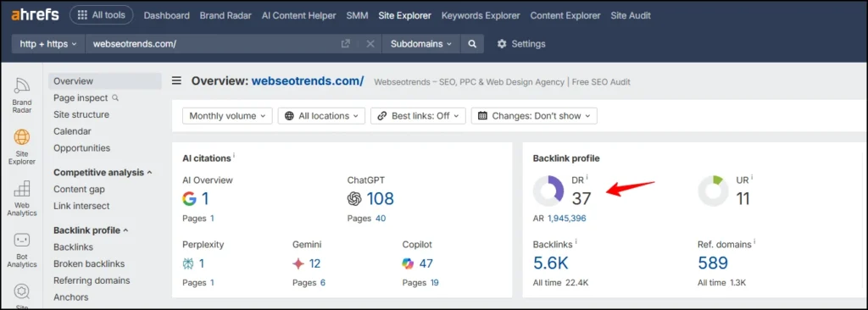Open AI Content Helper
This screenshot has height=310, width=868.
[299, 15]
